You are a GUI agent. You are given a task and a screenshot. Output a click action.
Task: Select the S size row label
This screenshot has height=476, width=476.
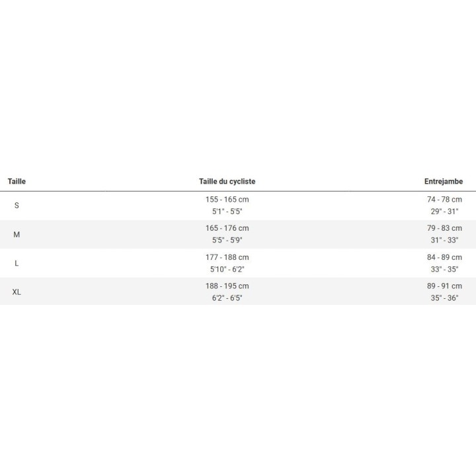tap(17, 206)
